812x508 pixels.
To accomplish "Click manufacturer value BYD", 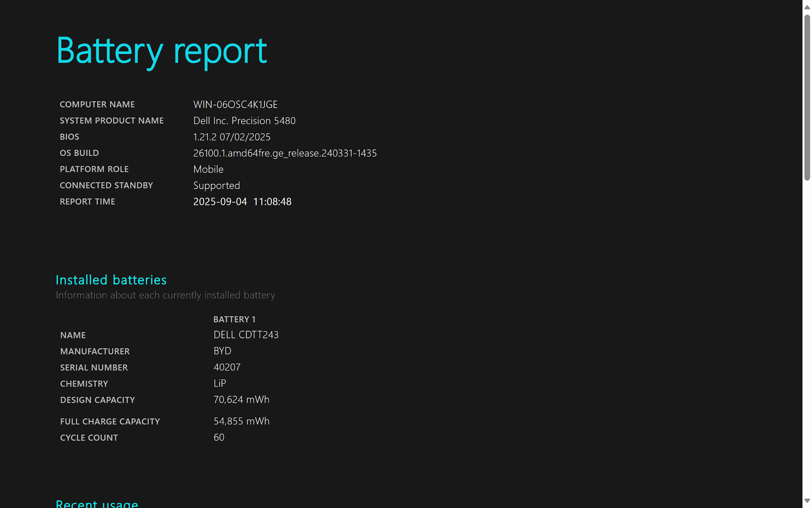I will (223, 351).
